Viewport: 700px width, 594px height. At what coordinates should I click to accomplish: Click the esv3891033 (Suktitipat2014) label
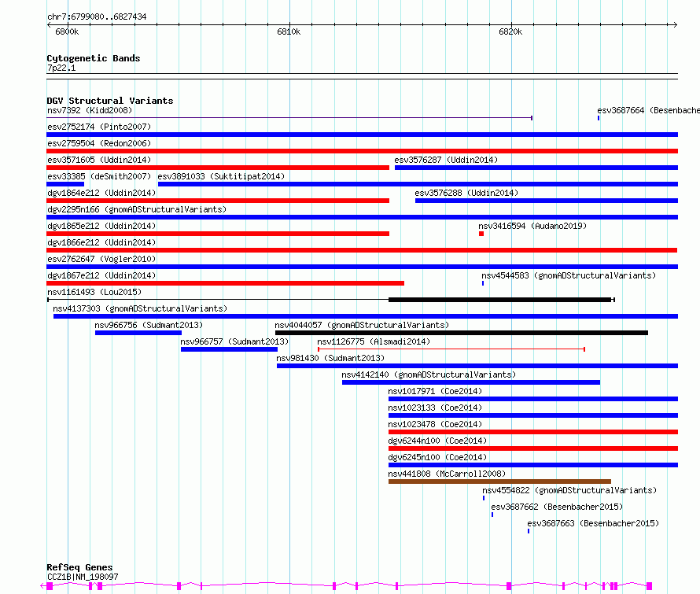221,176
